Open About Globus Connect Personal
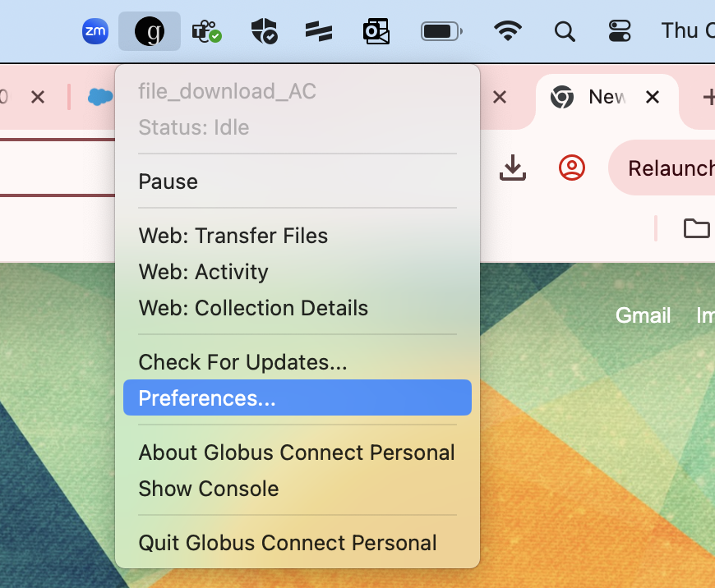The height and width of the screenshot is (588, 715). (298, 452)
